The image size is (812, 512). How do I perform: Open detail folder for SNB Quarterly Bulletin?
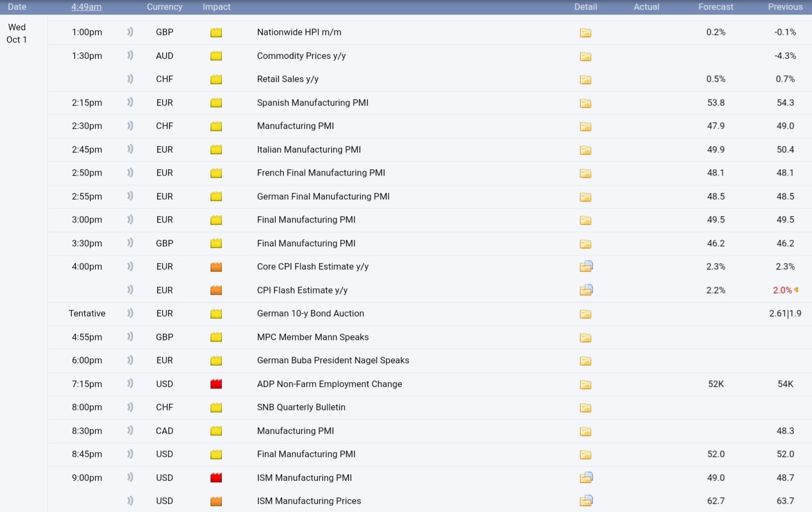[x=585, y=408]
